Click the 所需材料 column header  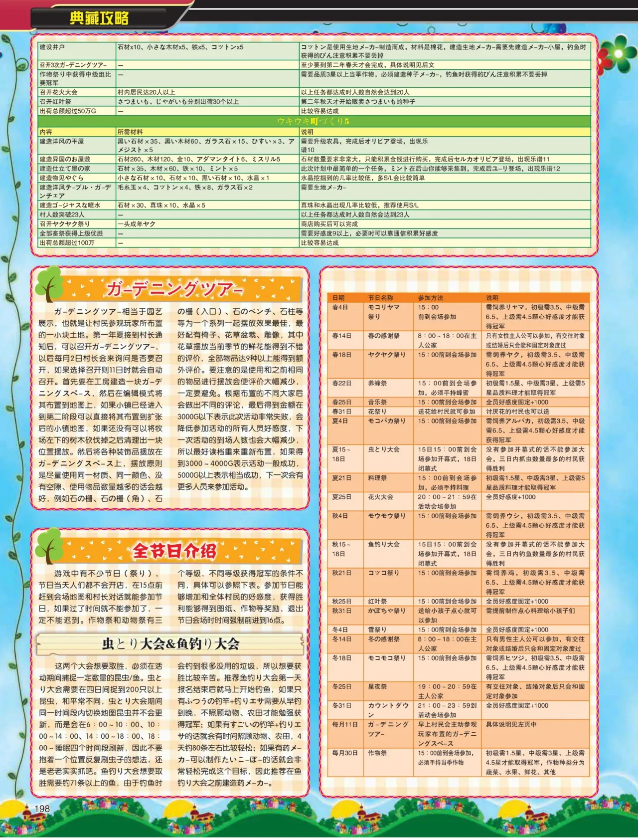tap(130, 132)
